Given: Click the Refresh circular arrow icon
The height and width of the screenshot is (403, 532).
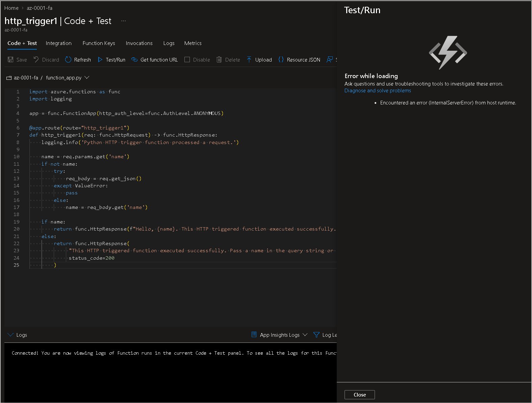Looking at the screenshot, I should tap(68, 60).
